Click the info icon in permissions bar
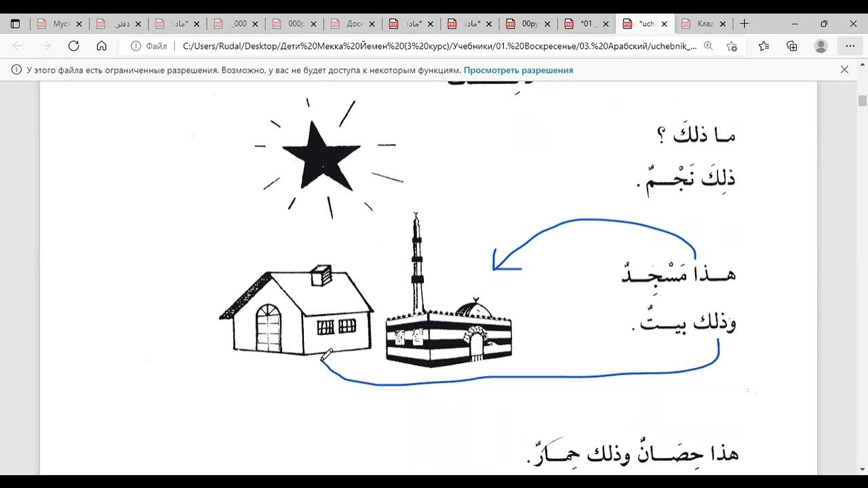868x488 pixels. pos(16,70)
